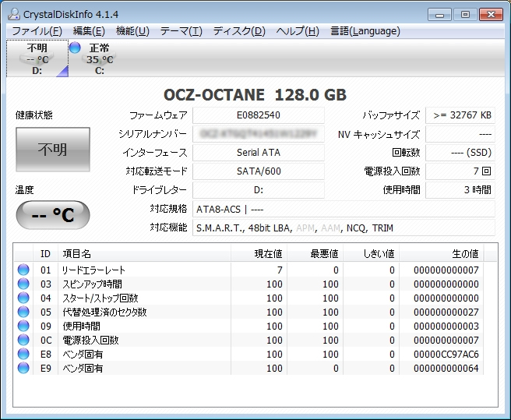Select the 使用時間 attribute name in the table
Image resolution: width=511 pixels, height=420 pixels.
(x=82, y=326)
